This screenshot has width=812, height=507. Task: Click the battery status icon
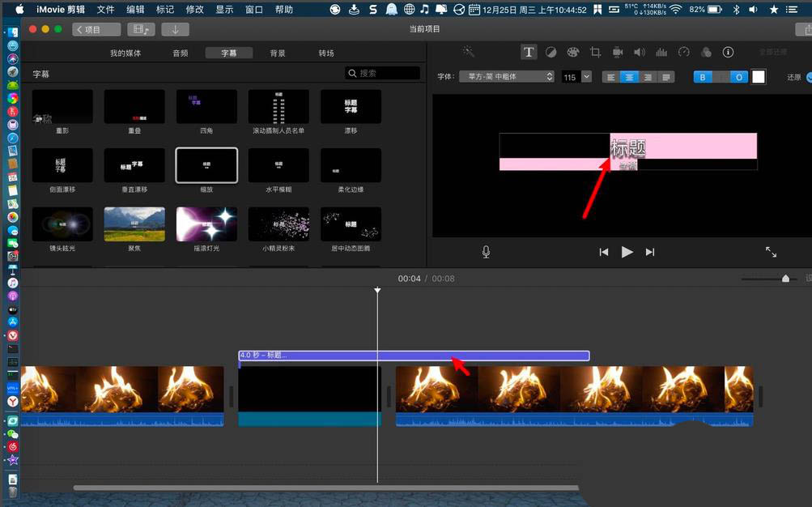click(x=715, y=10)
